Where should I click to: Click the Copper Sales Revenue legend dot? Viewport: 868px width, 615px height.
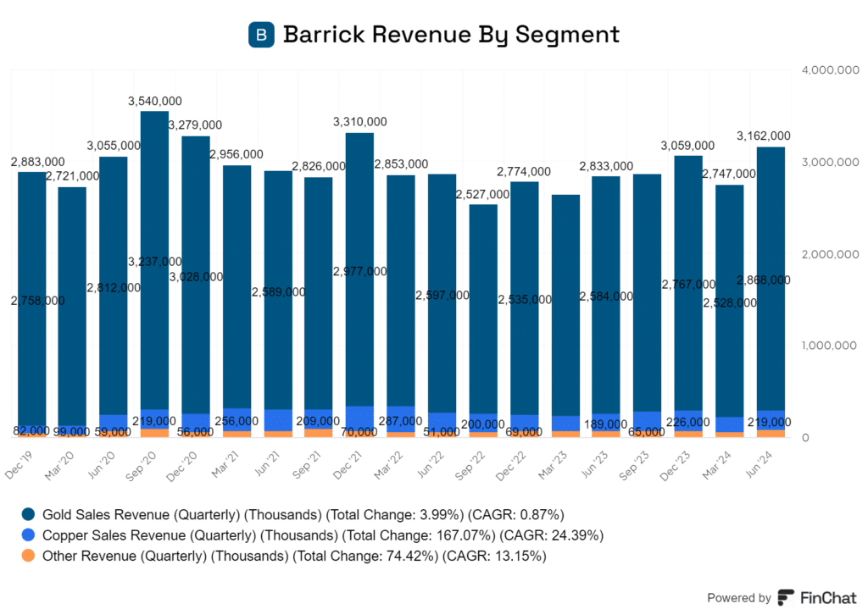click(29, 535)
